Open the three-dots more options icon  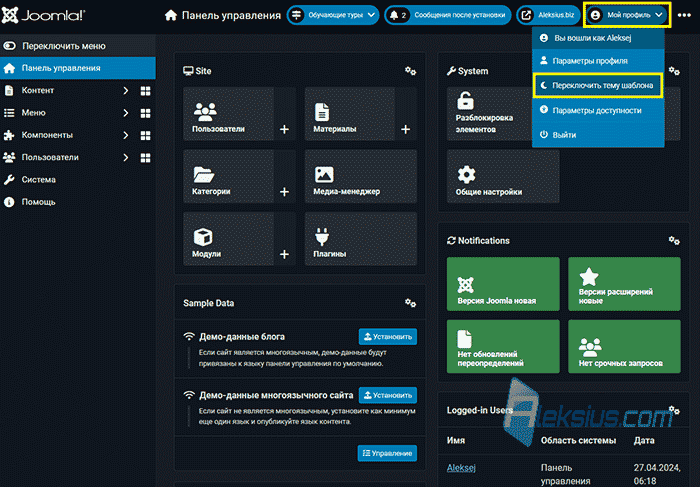point(684,15)
